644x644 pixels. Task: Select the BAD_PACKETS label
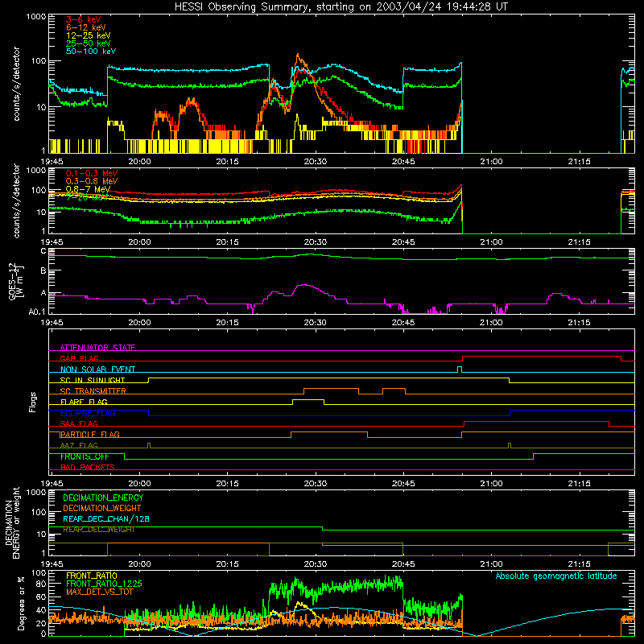(x=88, y=467)
